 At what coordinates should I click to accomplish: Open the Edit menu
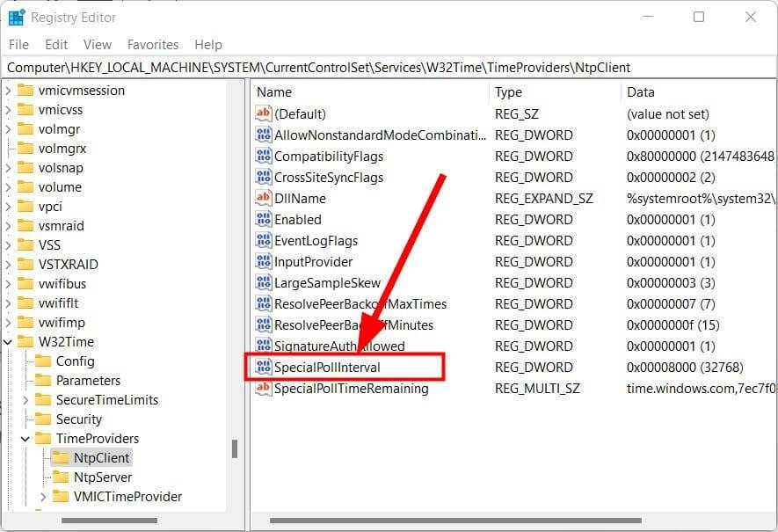[56, 44]
